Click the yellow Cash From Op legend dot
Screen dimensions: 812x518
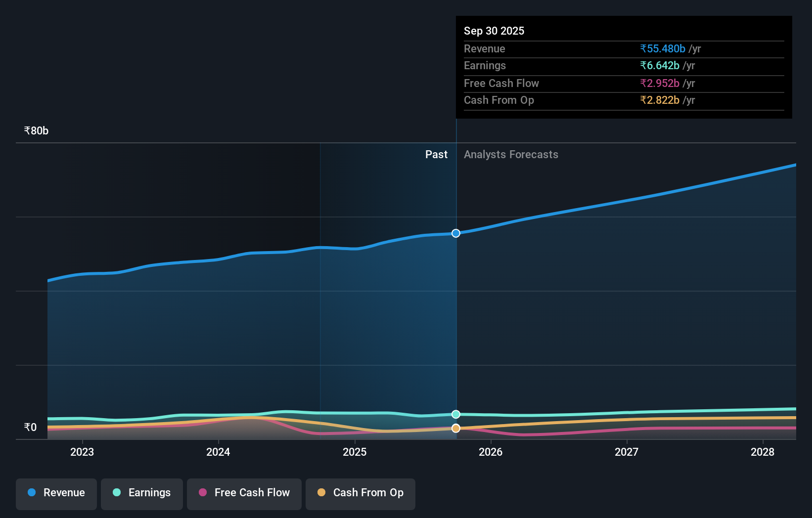(321, 493)
